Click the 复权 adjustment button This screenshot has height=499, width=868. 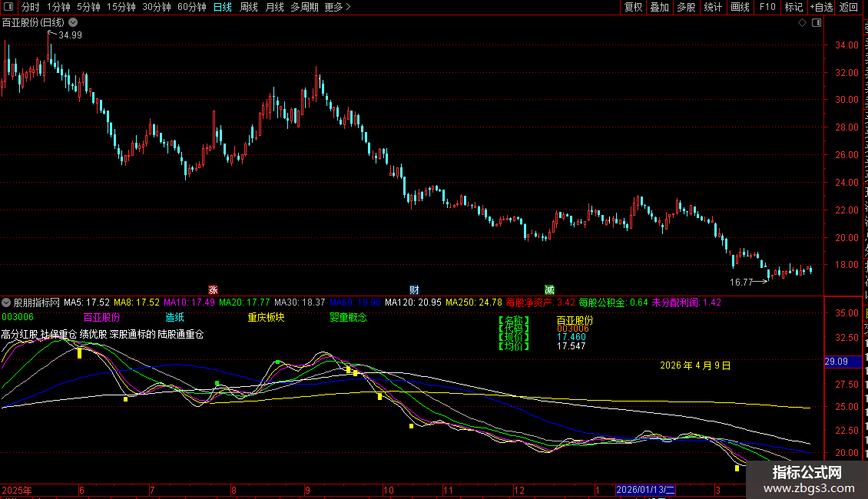(x=633, y=7)
